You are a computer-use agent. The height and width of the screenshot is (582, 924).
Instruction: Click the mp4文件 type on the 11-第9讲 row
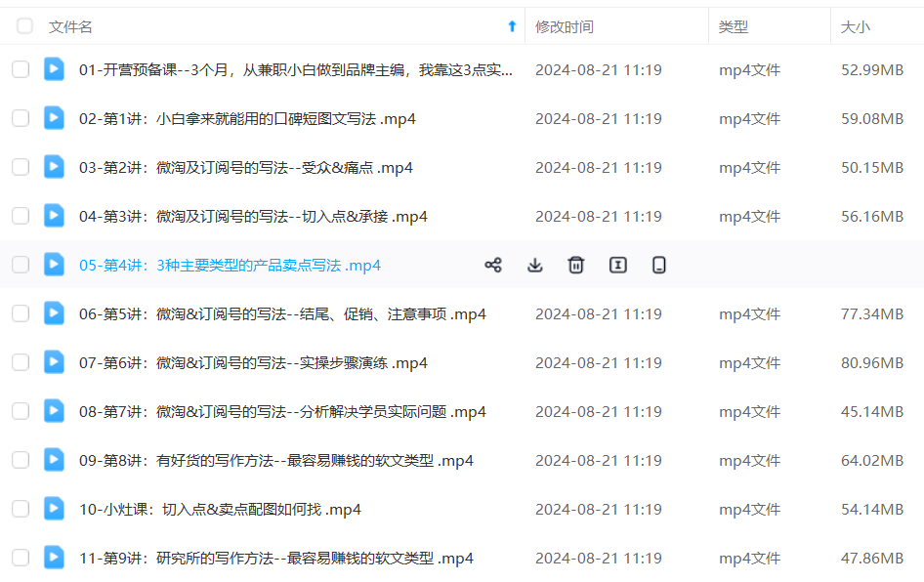click(749, 559)
